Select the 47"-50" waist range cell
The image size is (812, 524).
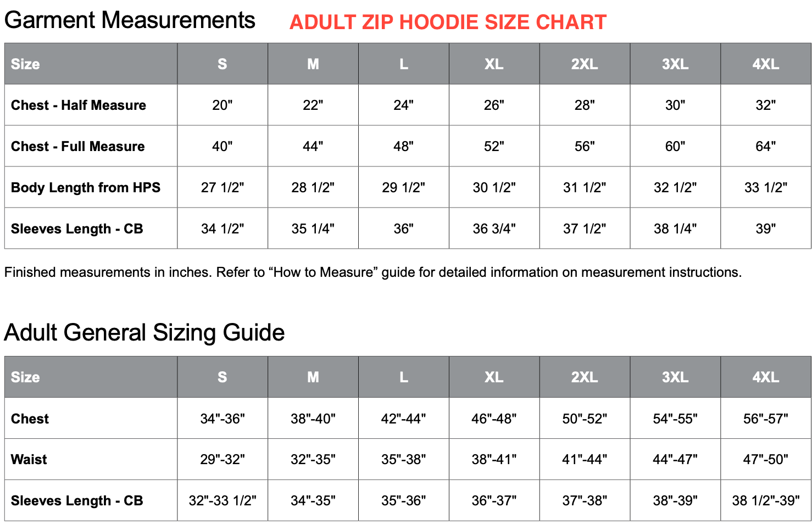click(x=765, y=459)
